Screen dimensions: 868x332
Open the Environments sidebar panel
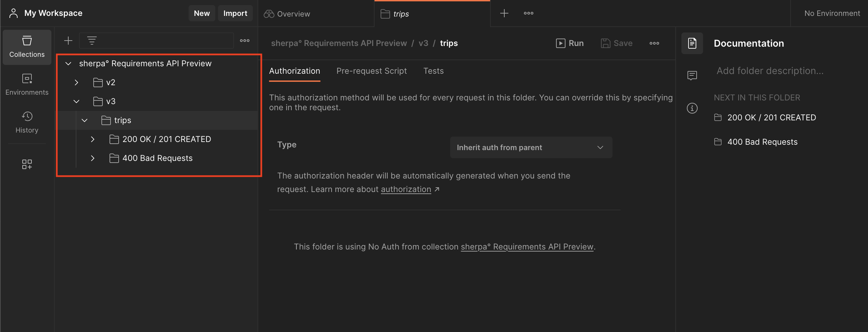pos(27,85)
